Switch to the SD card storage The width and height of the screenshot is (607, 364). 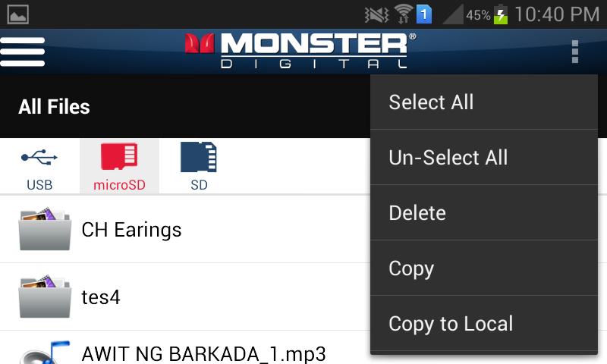pyautogui.click(x=199, y=166)
